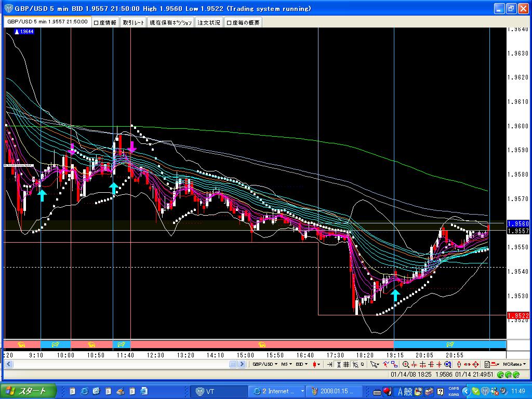Image resolution: width=532 pixels, height=399 pixels.
Task: Click the blue 1.9644 price marker
Action: coord(24,32)
